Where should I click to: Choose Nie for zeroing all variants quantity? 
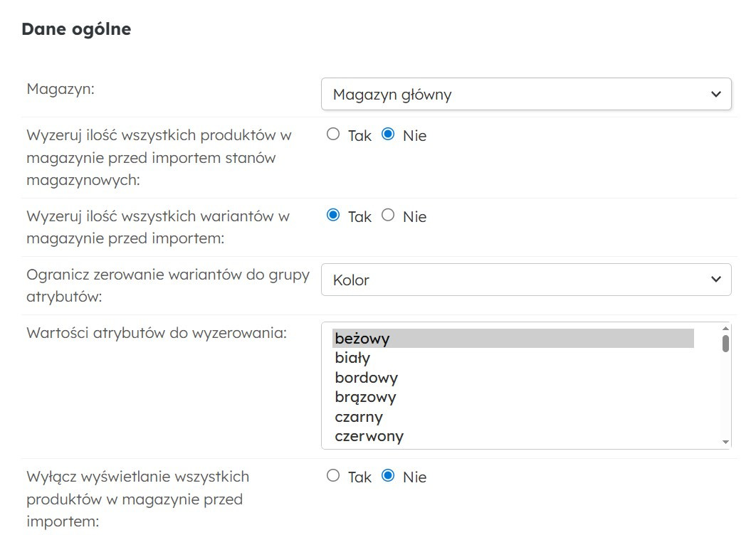[x=388, y=216]
